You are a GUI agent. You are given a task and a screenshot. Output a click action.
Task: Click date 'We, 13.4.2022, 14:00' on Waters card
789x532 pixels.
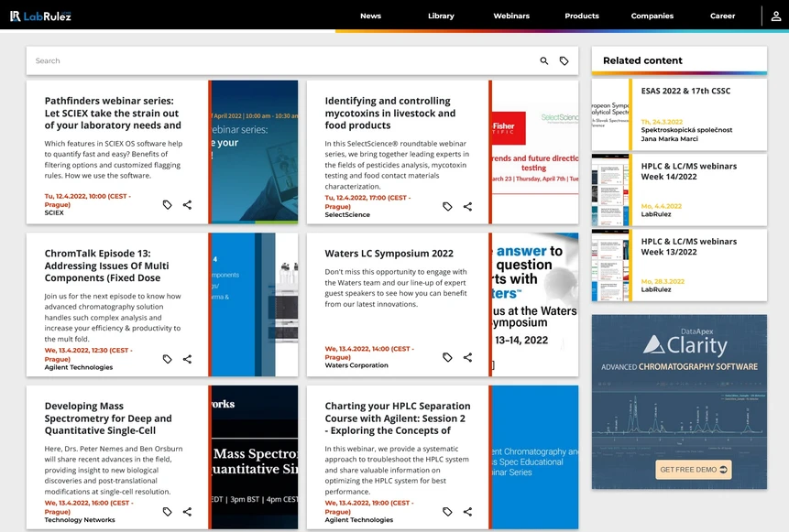coord(369,353)
